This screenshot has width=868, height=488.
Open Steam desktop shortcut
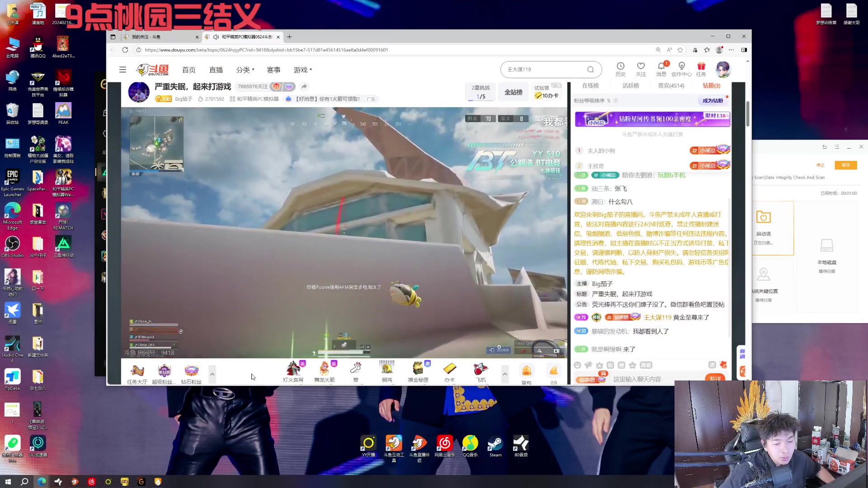(x=495, y=446)
